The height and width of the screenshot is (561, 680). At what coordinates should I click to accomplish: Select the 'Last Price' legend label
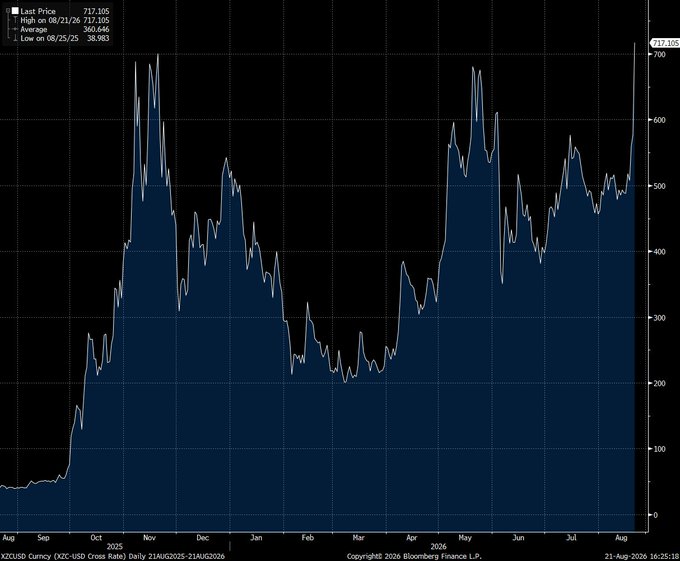[x=38, y=11]
